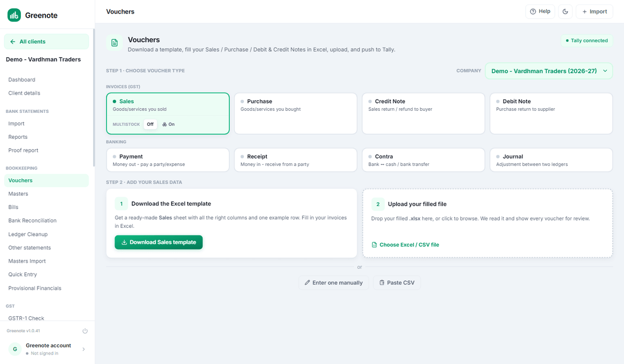Viewport: 624px width, 364px height.
Task: Pick the Debit Note voucher type
Action: click(551, 113)
